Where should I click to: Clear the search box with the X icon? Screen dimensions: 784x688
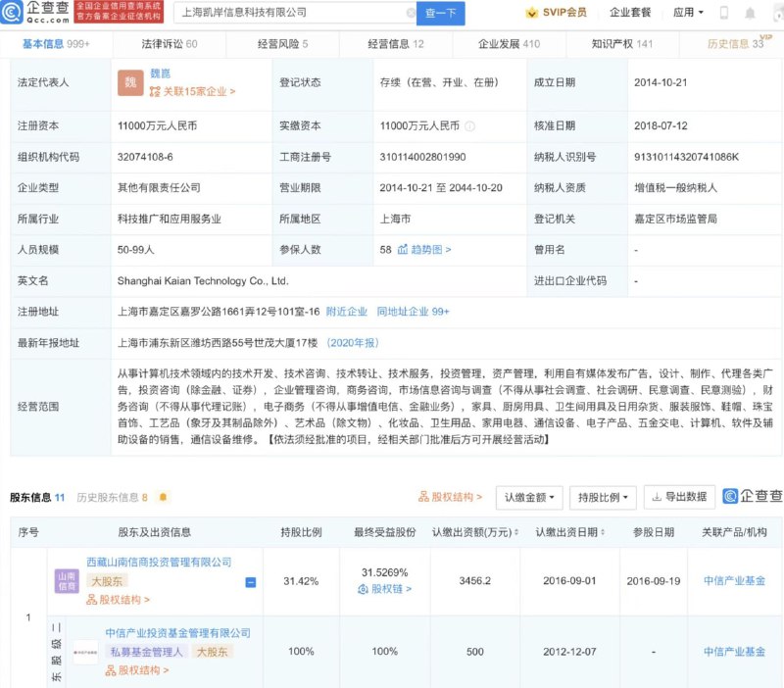coord(412,13)
